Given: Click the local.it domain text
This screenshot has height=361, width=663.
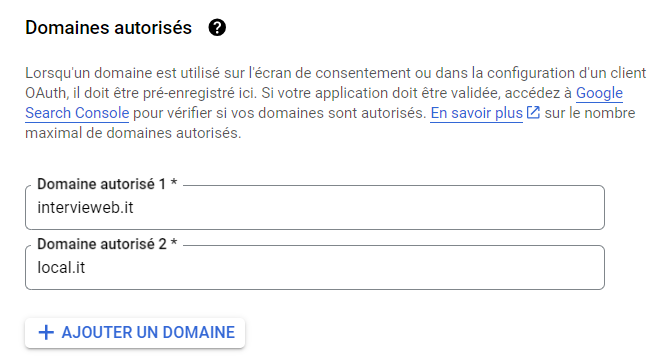Looking at the screenshot, I should pyautogui.click(x=61, y=268).
